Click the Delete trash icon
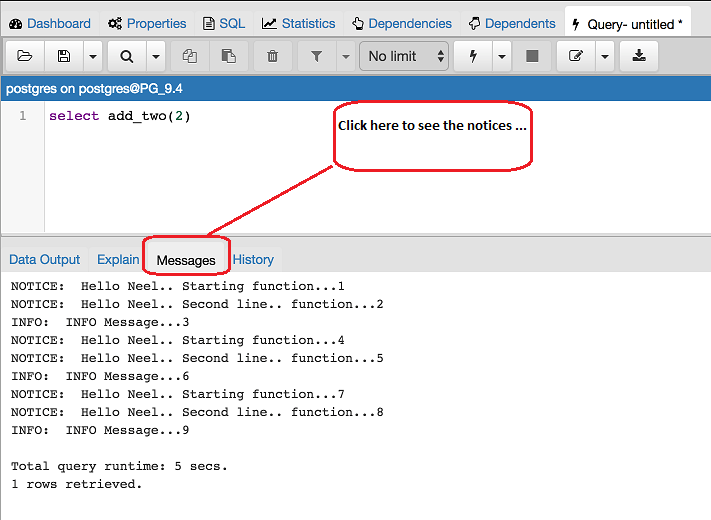Viewport: 711px width, 520px height. 272,56
